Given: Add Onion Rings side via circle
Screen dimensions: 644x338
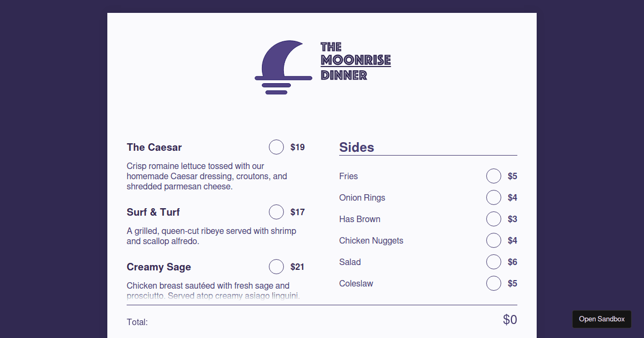Looking at the screenshot, I should [494, 197].
